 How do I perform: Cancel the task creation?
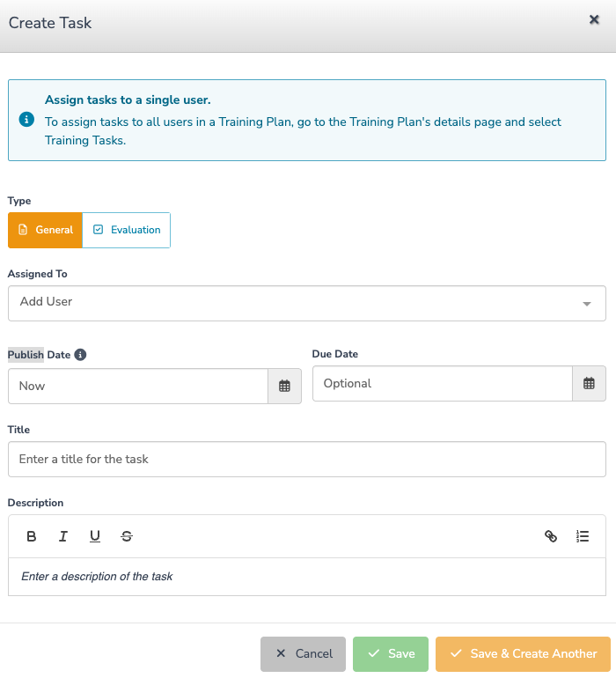pos(303,653)
